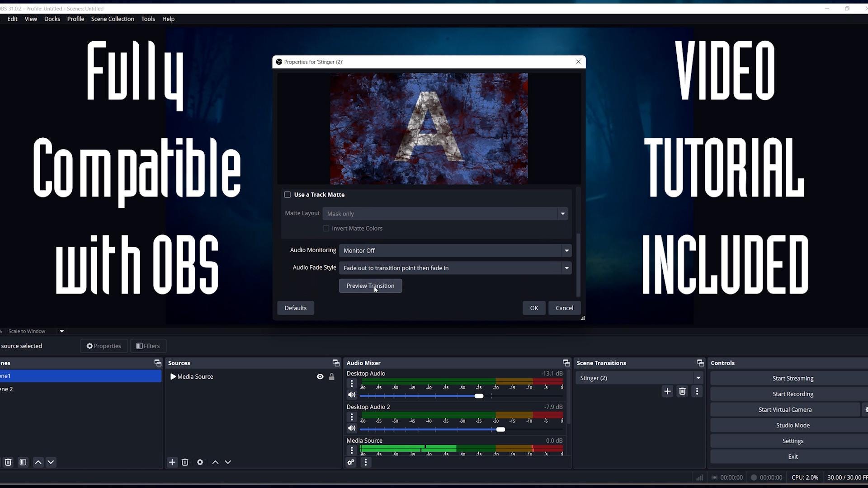Open Audio Fade Style dropdown

coord(455,268)
